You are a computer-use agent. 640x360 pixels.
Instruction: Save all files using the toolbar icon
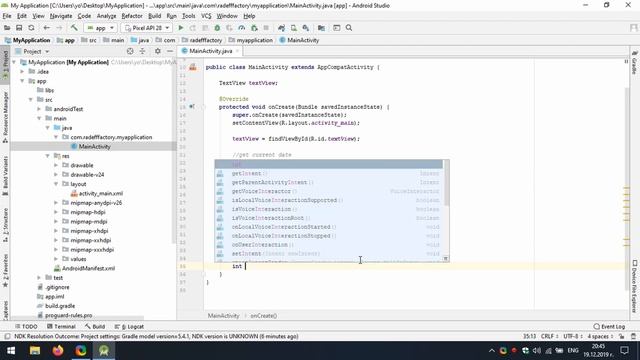pos(19,28)
